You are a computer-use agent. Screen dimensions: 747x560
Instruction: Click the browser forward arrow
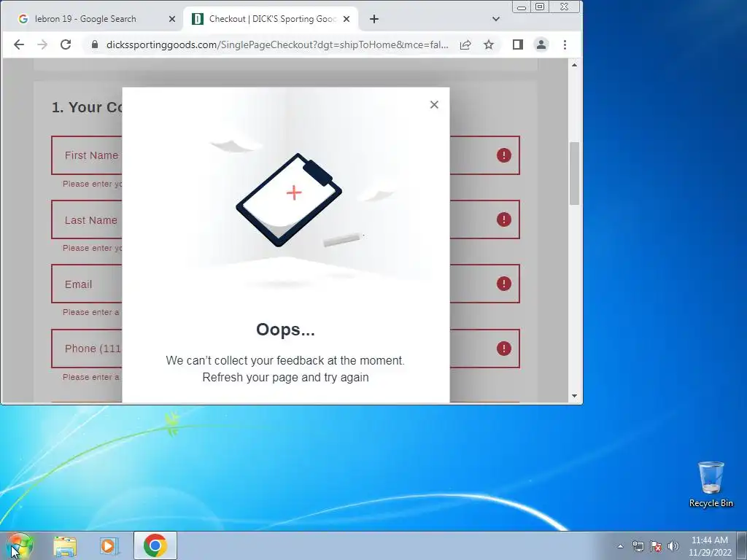click(42, 44)
